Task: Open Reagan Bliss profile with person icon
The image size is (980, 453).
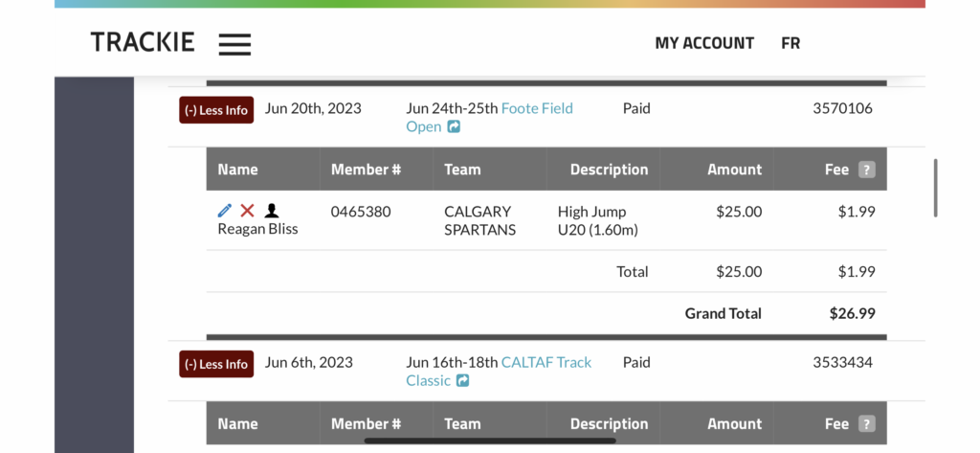Action: pyautogui.click(x=271, y=211)
